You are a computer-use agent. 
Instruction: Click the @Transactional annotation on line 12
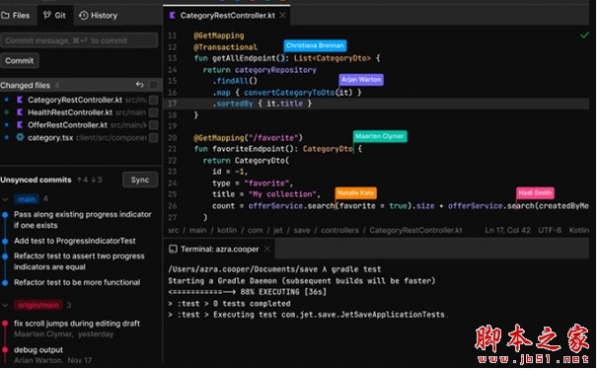(225, 47)
